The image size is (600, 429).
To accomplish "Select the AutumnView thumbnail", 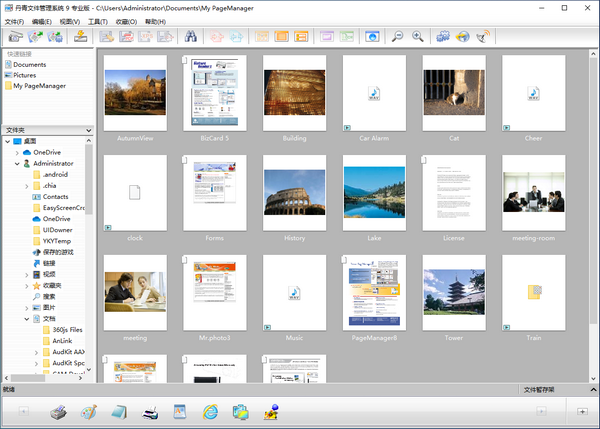I will 135,93.
